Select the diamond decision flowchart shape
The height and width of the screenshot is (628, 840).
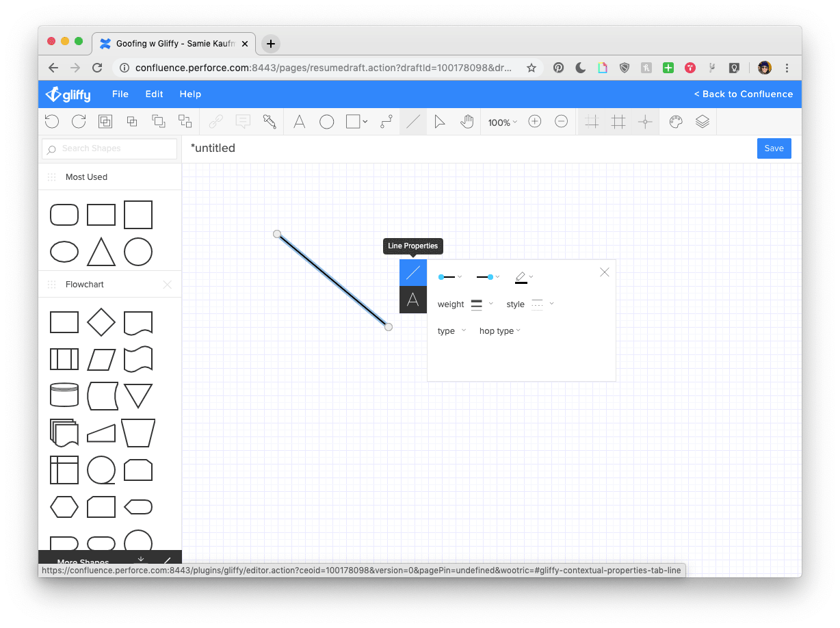(101, 322)
